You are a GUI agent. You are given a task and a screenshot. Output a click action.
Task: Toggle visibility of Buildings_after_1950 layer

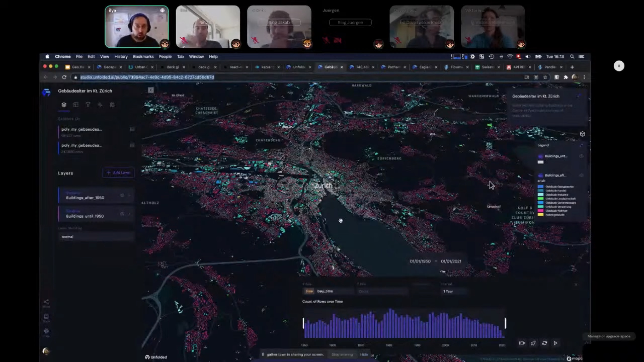122,195
